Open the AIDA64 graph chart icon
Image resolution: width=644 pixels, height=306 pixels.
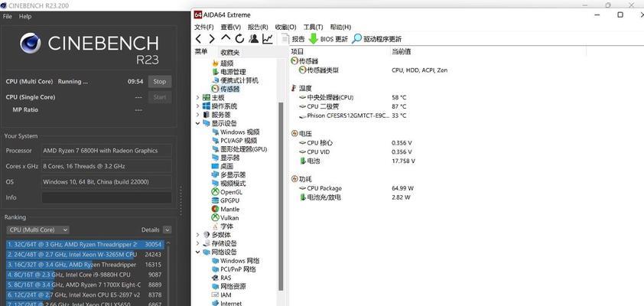point(268,39)
